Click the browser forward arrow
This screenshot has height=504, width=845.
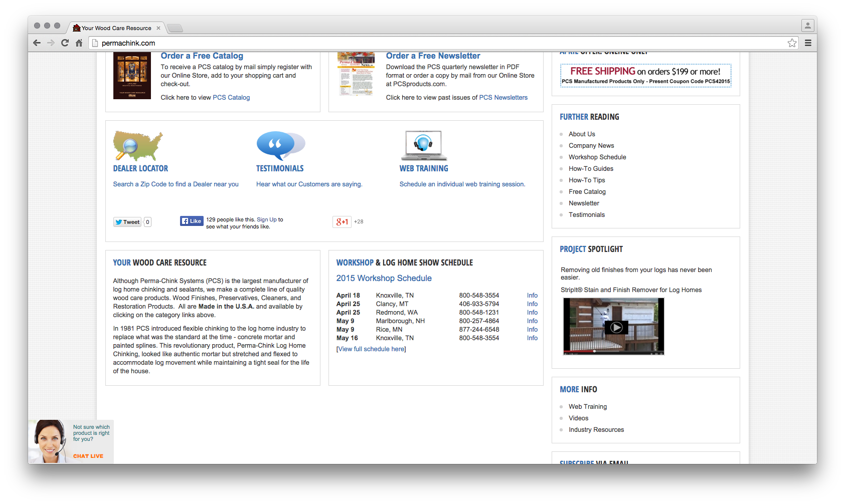(x=51, y=43)
